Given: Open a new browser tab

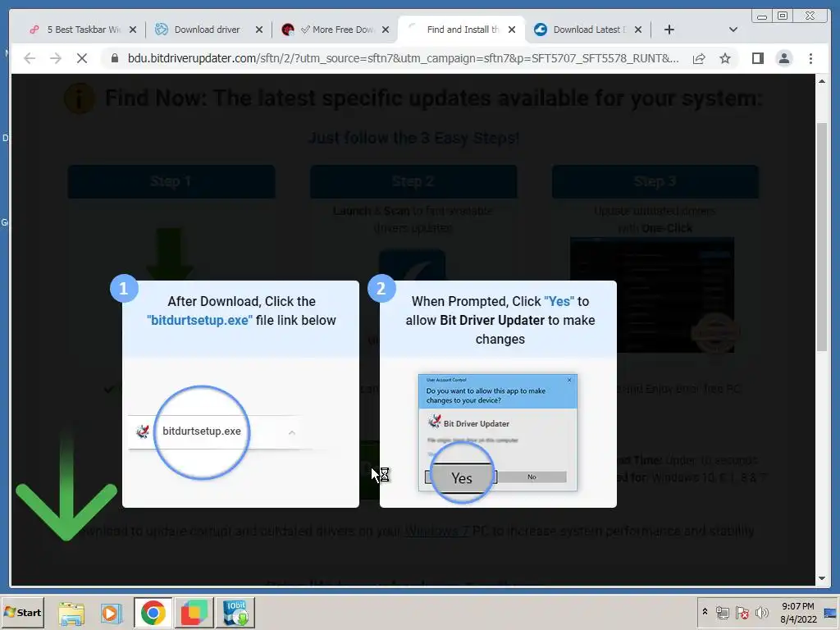Looking at the screenshot, I should click(669, 30).
